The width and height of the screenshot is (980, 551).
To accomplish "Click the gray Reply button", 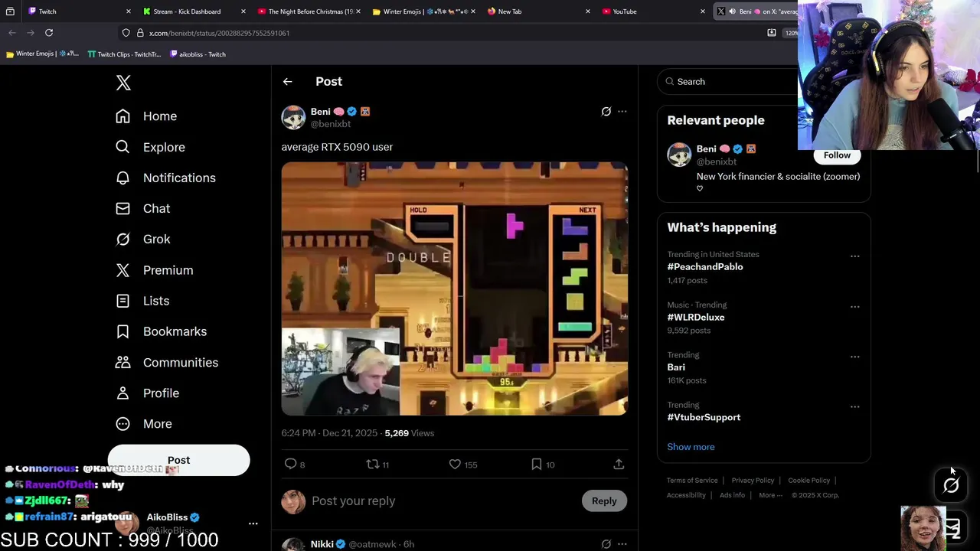I will (604, 500).
